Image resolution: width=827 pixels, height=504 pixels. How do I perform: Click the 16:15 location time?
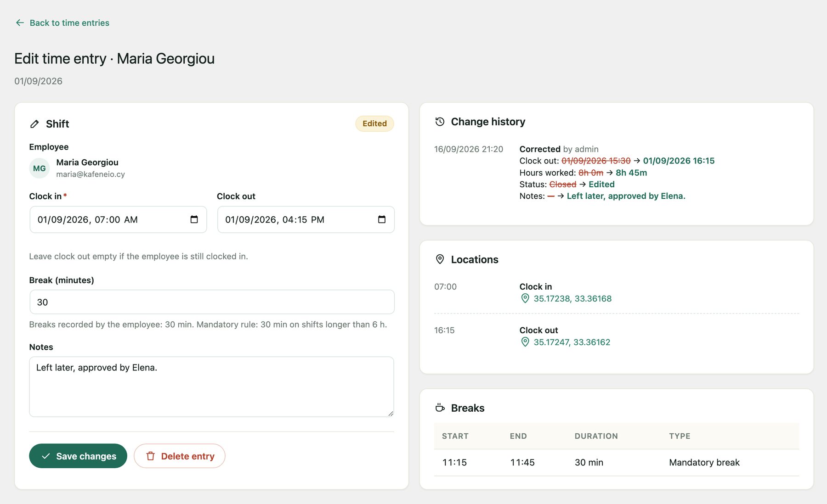point(444,330)
